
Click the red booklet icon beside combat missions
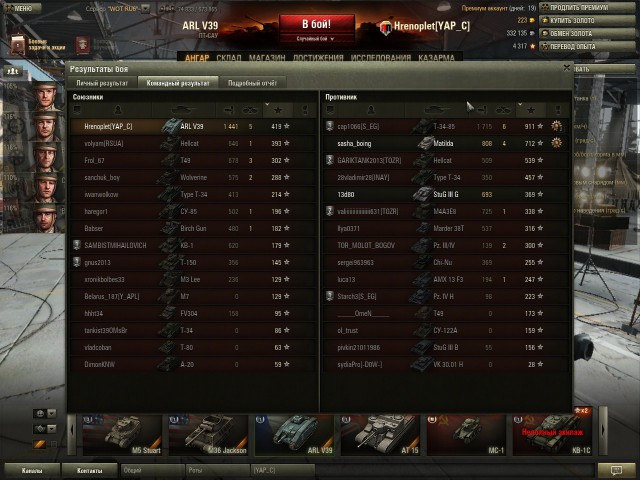coord(82,45)
